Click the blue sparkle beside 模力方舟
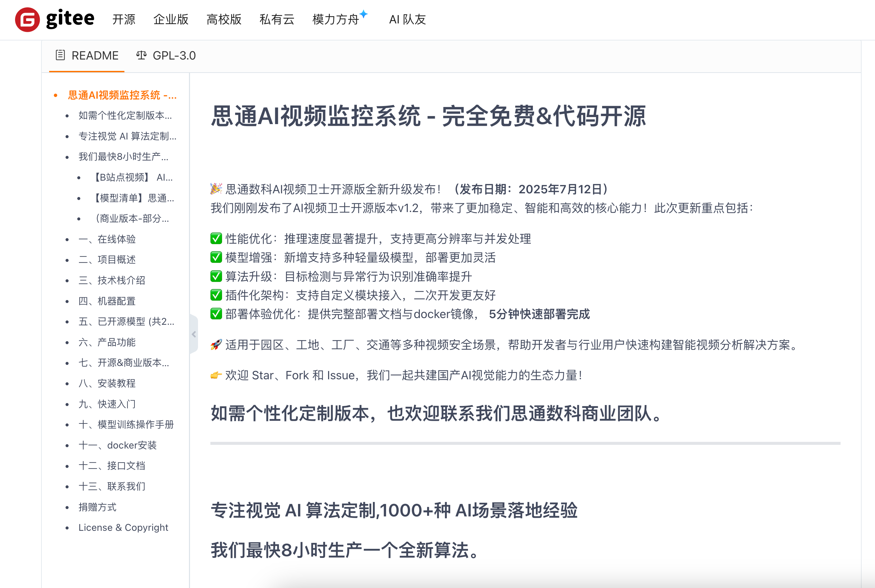 (x=363, y=14)
